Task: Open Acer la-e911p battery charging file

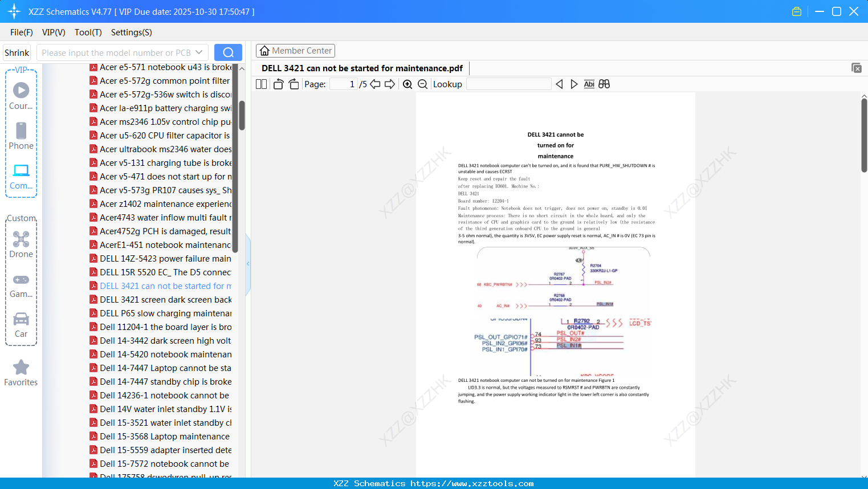Action: pyautogui.click(x=160, y=108)
